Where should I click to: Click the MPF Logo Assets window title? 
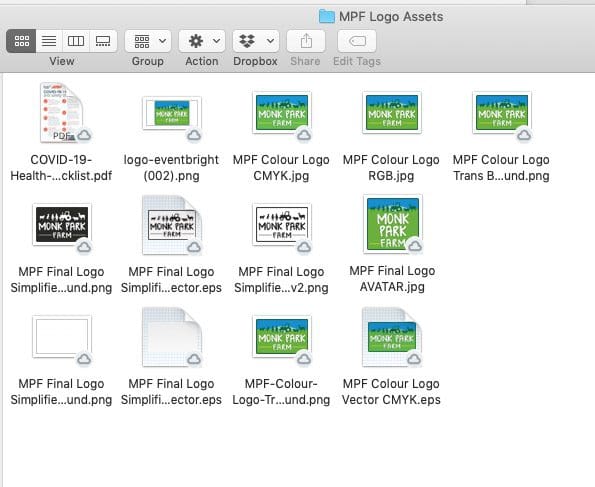click(x=391, y=17)
